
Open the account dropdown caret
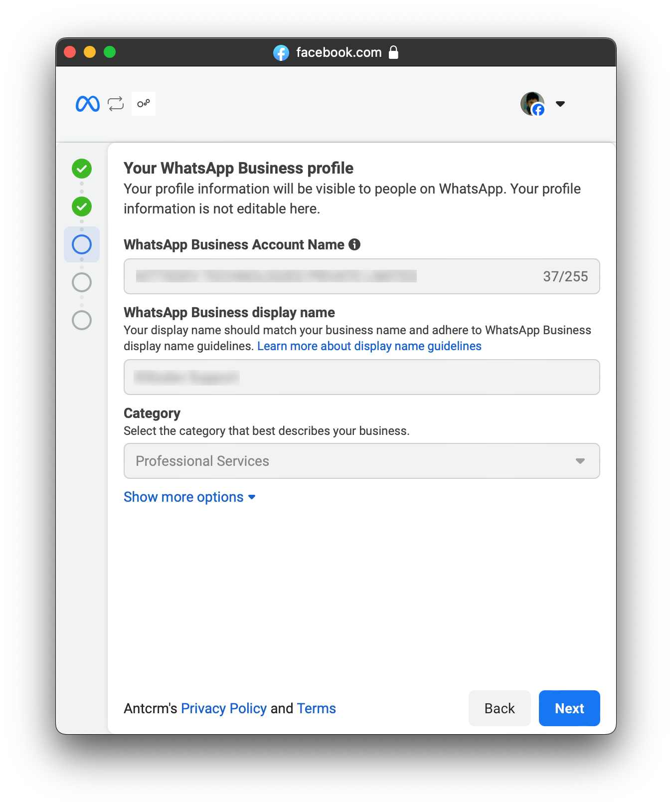point(560,104)
